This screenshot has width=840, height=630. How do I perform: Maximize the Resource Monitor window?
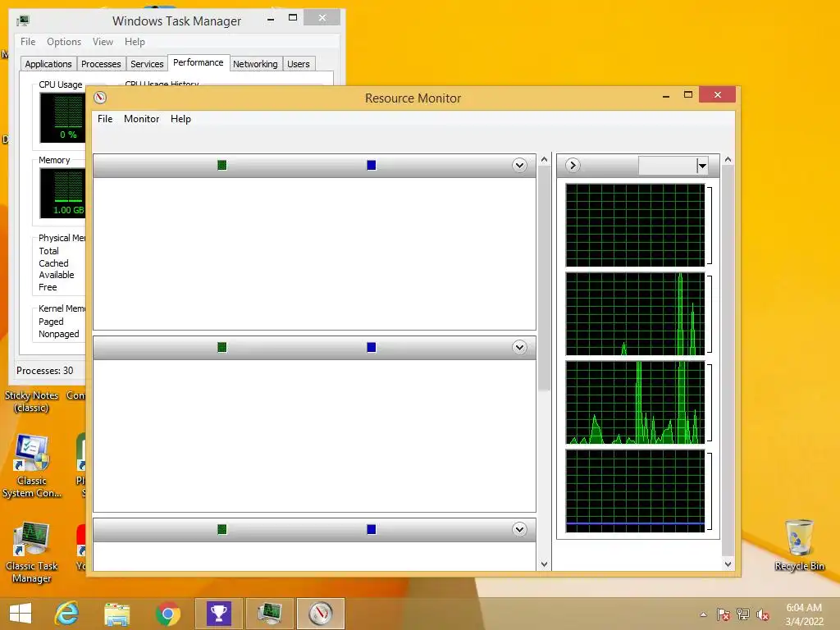(688, 95)
